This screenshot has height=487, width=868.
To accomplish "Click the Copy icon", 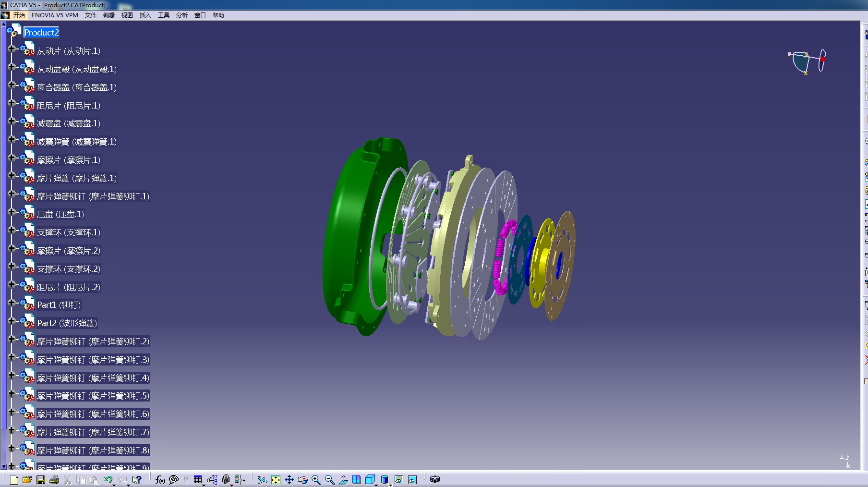I will tap(81, 479).
